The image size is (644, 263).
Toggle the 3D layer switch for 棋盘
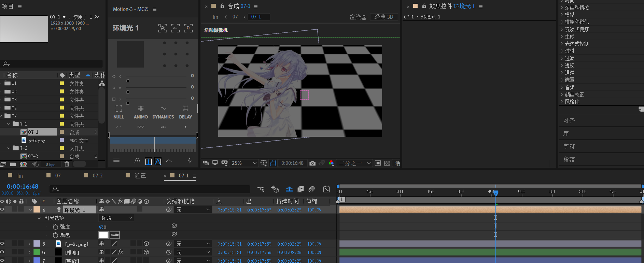tap(146, 252)
